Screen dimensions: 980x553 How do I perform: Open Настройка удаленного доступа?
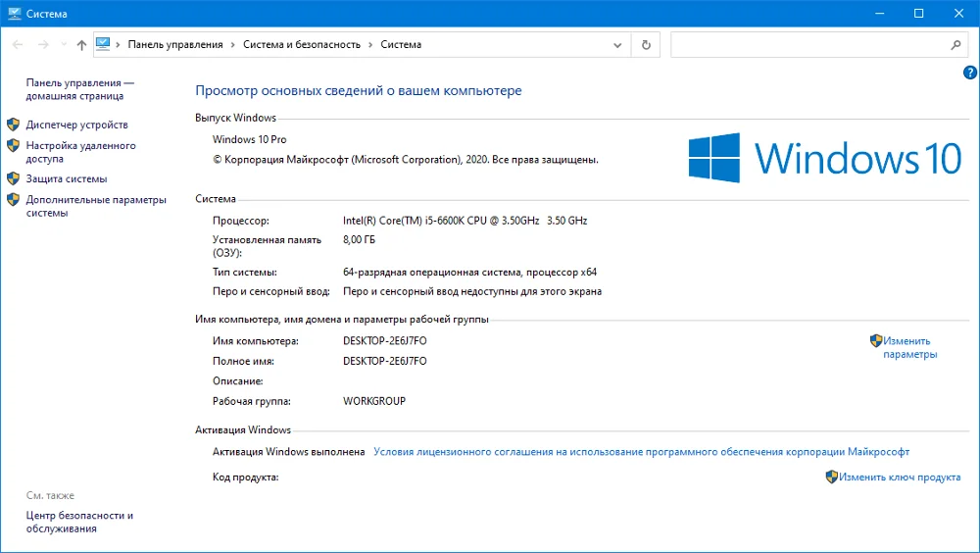80,152
